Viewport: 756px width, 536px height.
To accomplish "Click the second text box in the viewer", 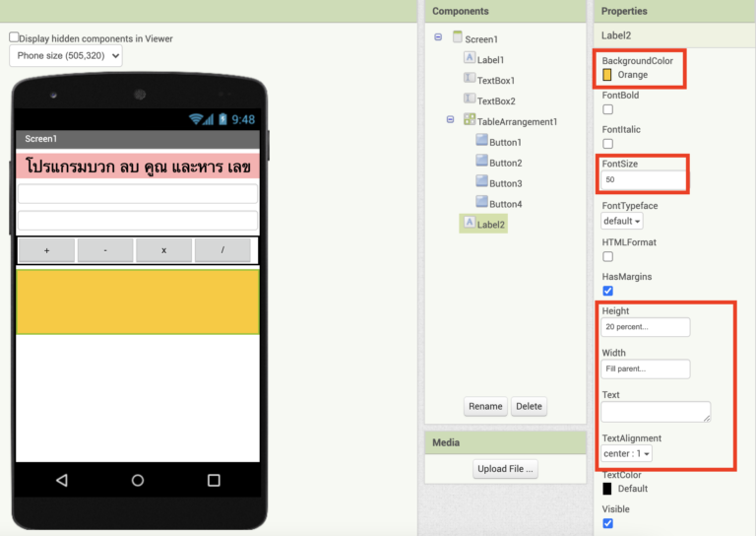I will 138,221.
